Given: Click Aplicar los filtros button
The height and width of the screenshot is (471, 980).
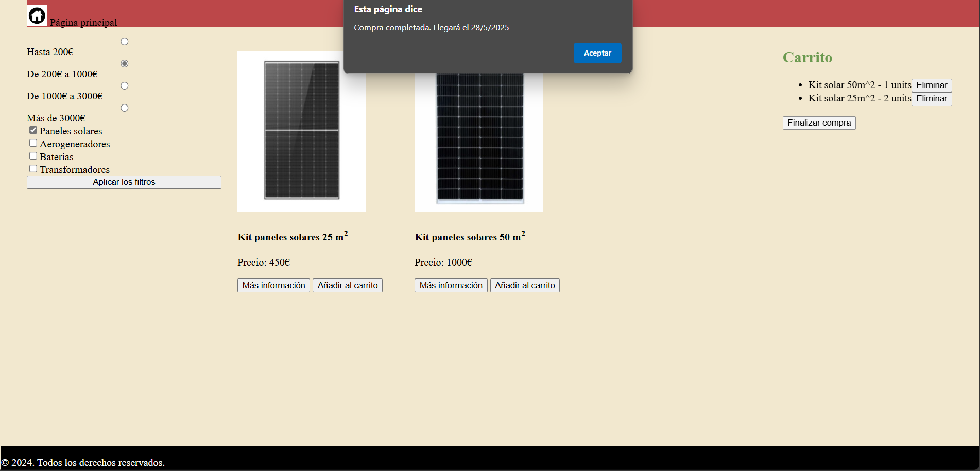Looking at the screenshot, I should [x=124, y=182].
